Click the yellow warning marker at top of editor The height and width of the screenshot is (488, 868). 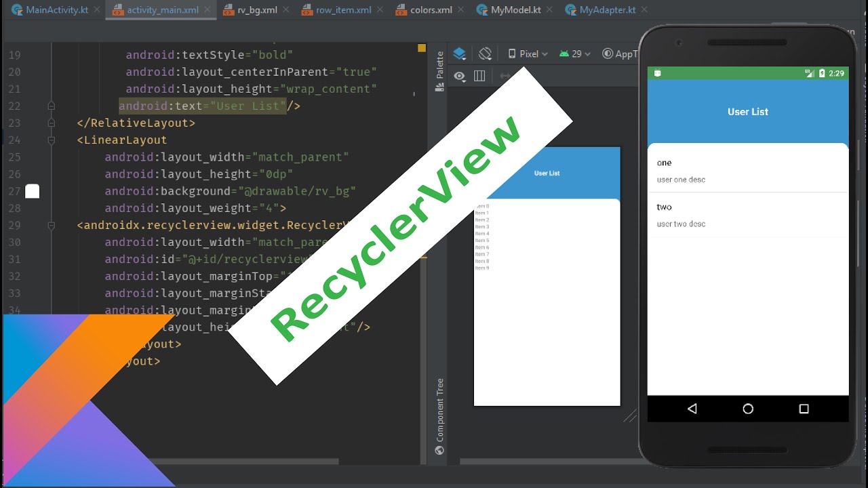coord(422,48)
